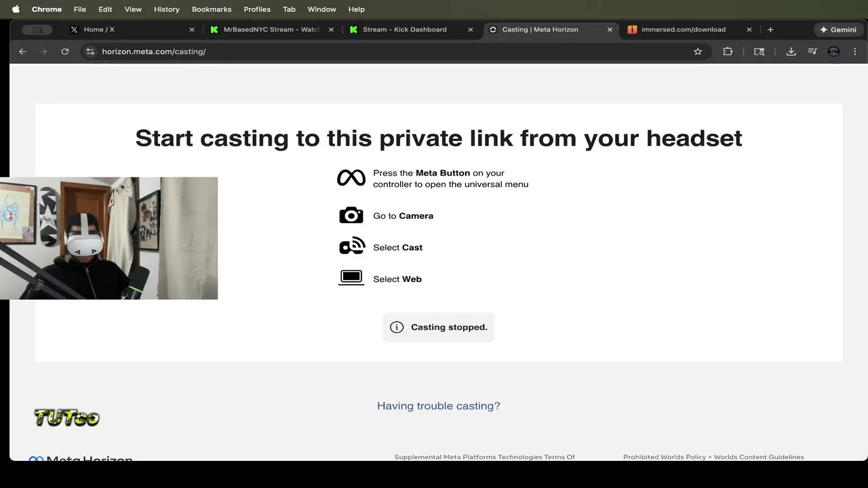The width and height of the screenshot is (868, 488).
Task: Open the Apple menu
Action: [16, 9]
